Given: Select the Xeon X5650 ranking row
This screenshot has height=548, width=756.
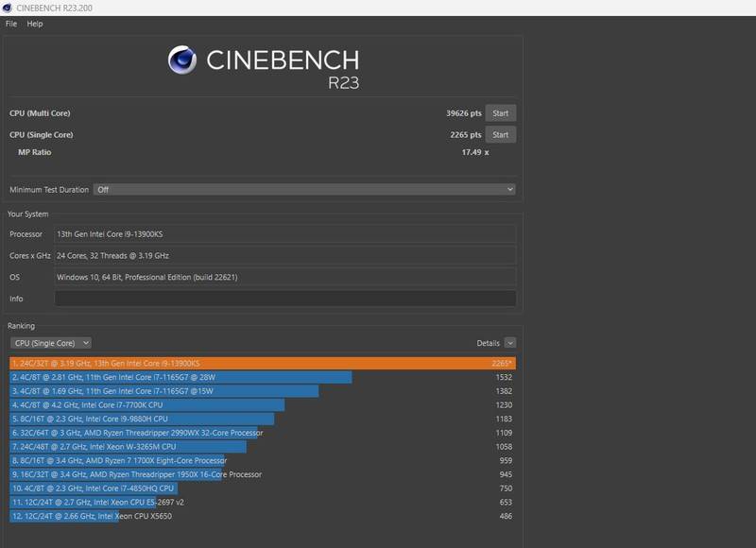Looking at the screenshot, I should tap(263, 516).
